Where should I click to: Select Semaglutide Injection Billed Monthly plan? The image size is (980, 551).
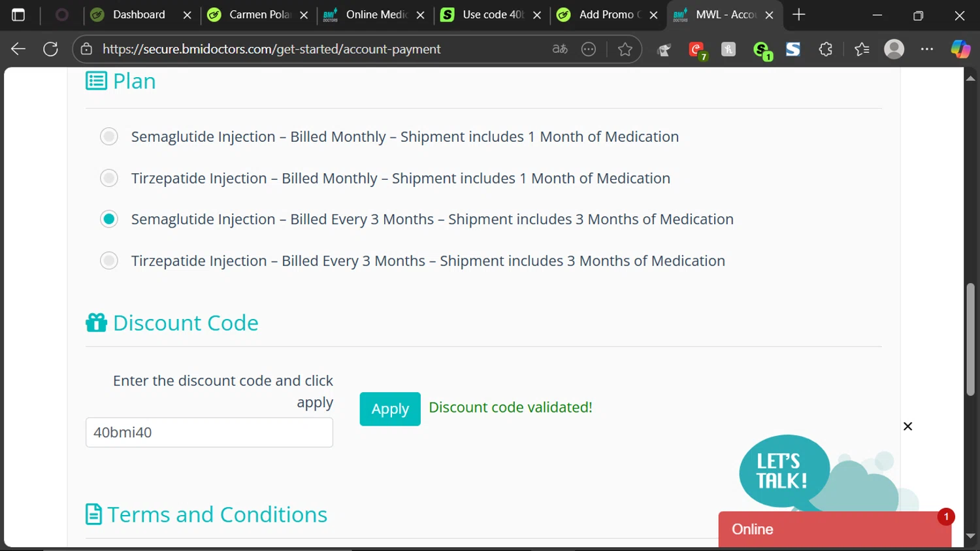(109, 137)
